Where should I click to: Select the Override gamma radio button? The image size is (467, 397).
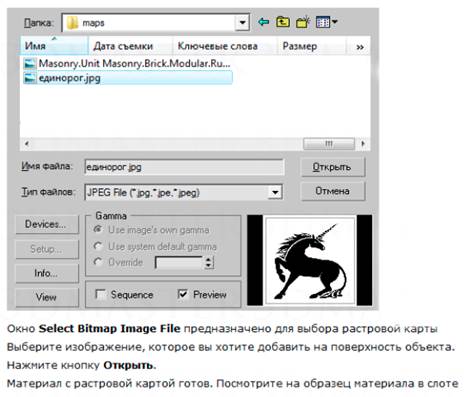point(98,262)
